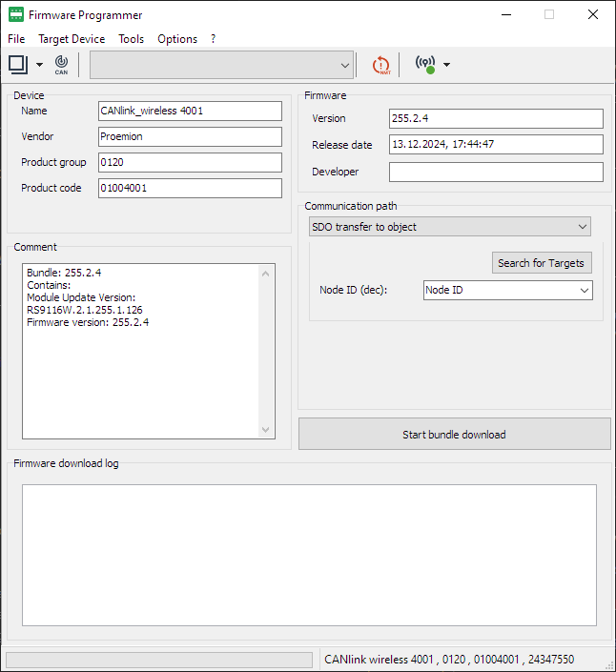Viewport: 616px width, 672px height.
Task: Open the Tools menu
Action: 131,39
